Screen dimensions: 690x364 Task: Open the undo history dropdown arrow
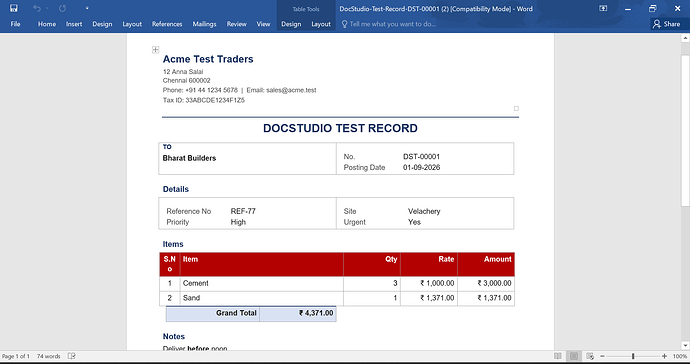tap(47, 8)
